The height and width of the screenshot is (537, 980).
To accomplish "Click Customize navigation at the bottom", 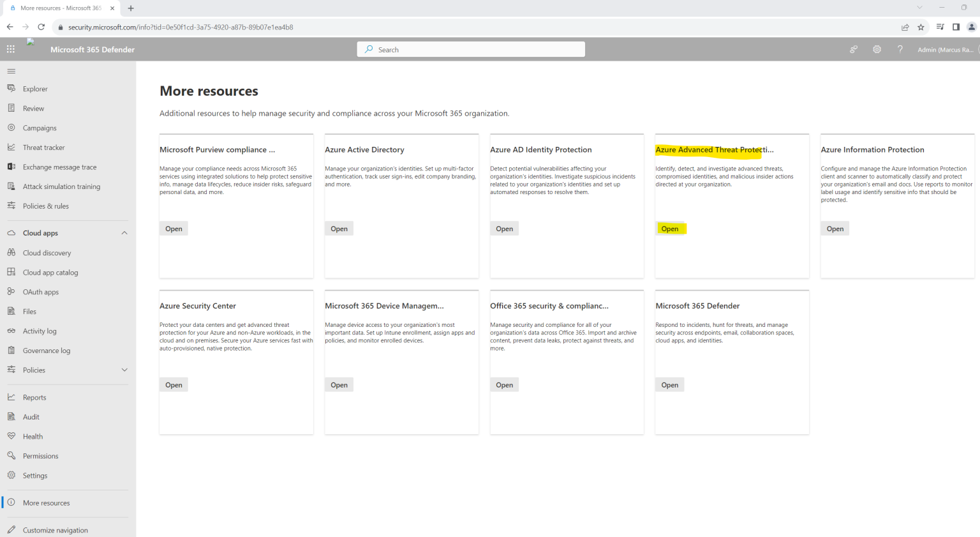I will click(56, 530).
